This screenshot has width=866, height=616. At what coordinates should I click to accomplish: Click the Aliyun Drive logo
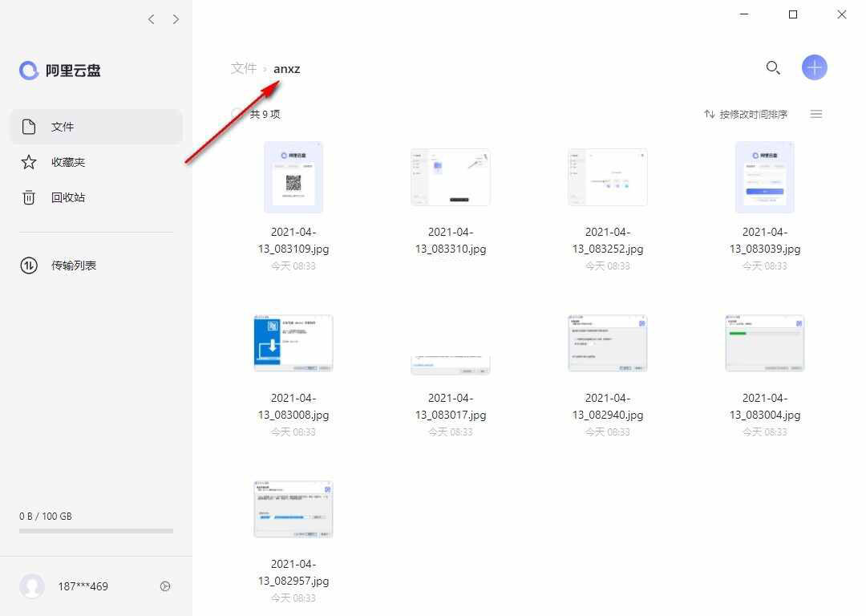[x=60, y=71]
